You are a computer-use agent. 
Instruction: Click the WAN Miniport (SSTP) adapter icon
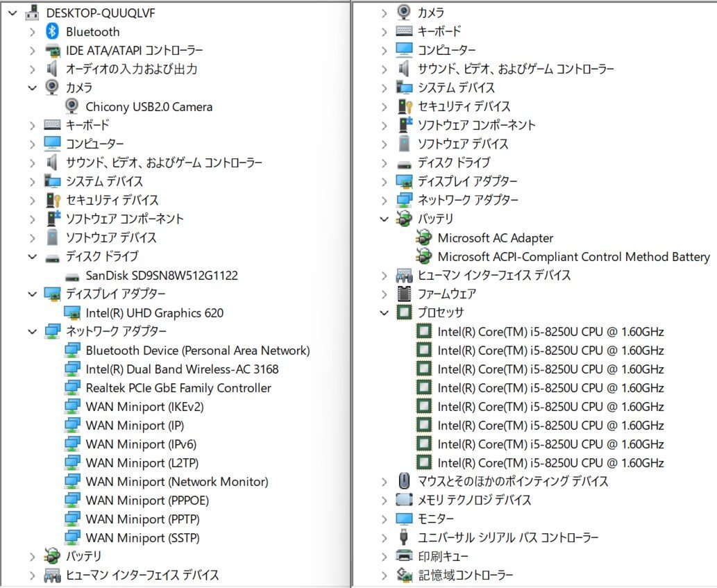coord(72,538)
